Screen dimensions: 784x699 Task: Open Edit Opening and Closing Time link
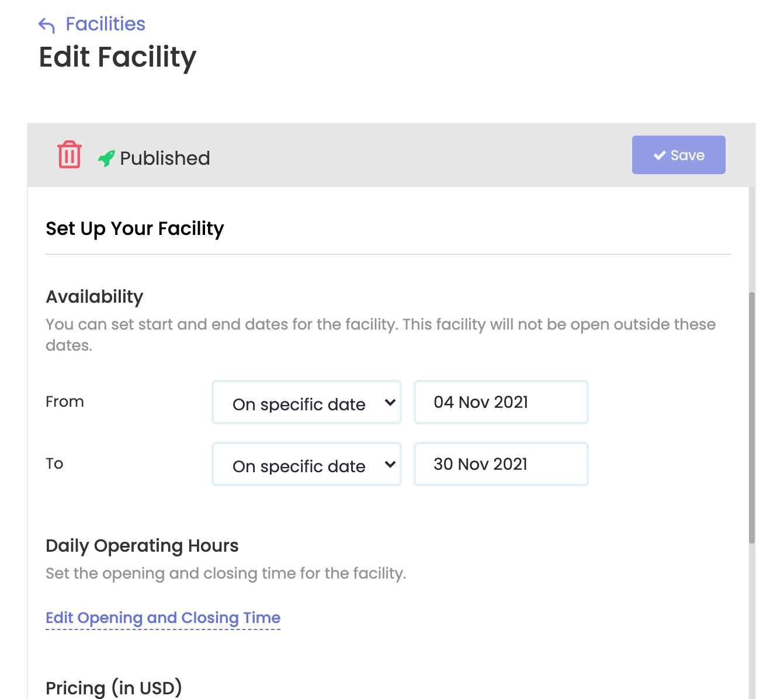point(163,618)
